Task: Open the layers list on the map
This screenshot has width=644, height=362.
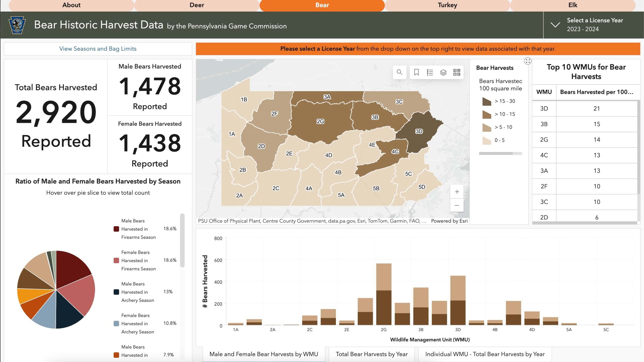Action: [444, 72]
